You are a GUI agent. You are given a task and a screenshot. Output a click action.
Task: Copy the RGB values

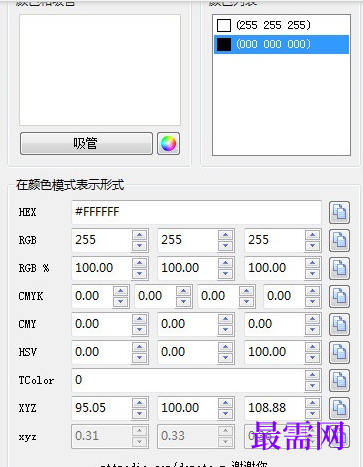coord(339,240)
